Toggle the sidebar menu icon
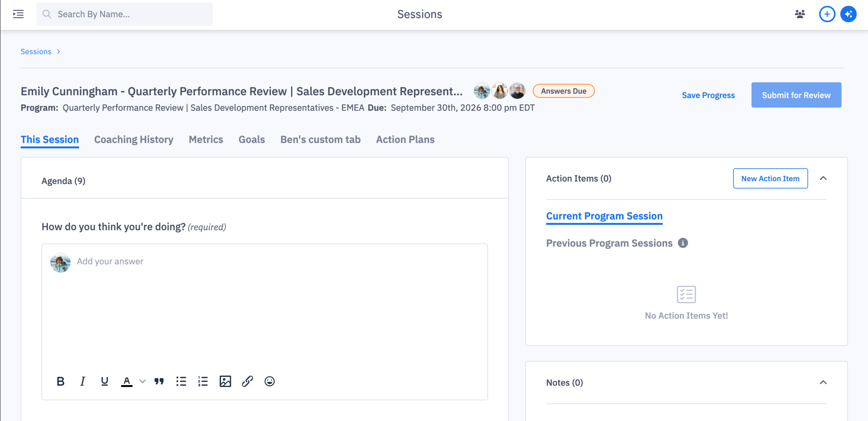Screen dimensions: 868x421 (18, 14)
